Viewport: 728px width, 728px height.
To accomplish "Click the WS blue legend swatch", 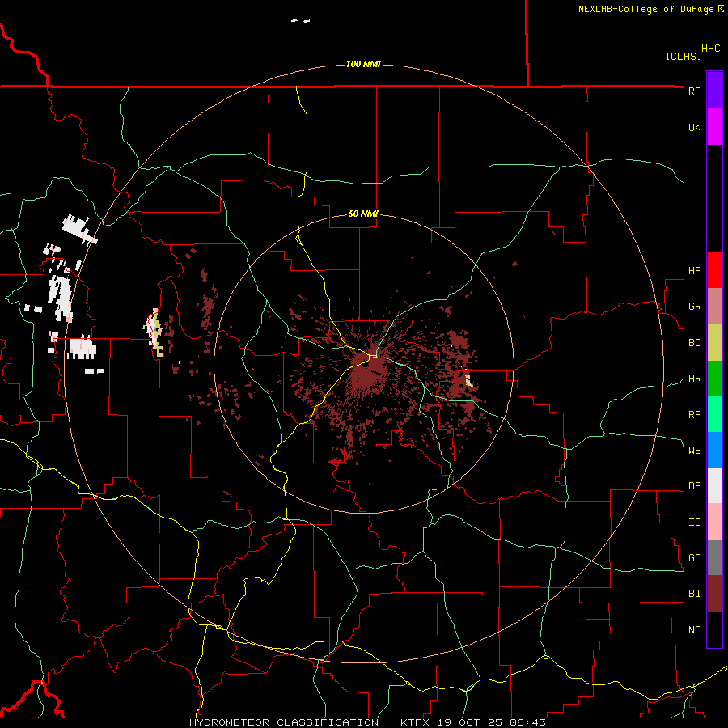I will click(x=714, y=450).
